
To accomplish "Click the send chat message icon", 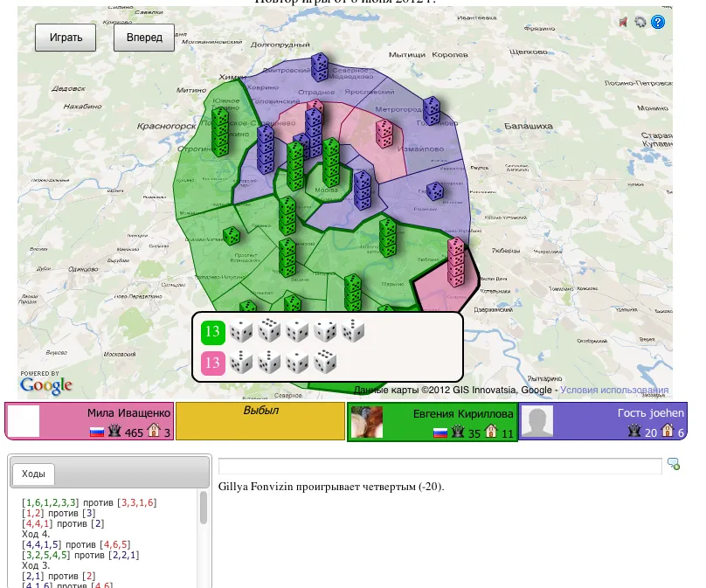I will (x=673, y=464).
